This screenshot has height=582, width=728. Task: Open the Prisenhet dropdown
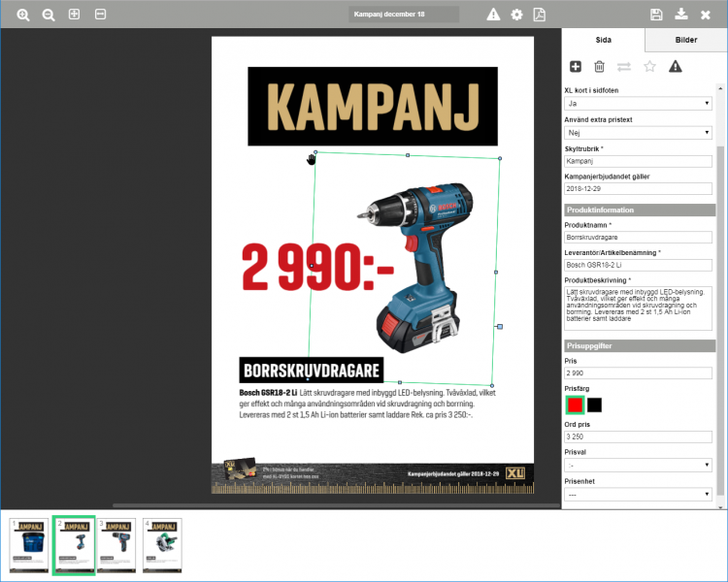tap(638, 495)
